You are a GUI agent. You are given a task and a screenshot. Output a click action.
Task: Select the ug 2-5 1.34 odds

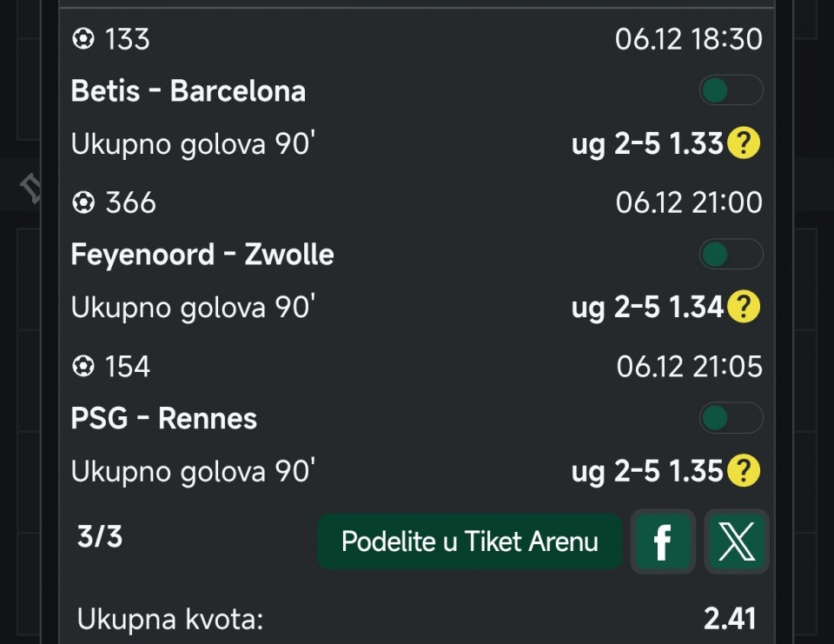click(646, 308)
